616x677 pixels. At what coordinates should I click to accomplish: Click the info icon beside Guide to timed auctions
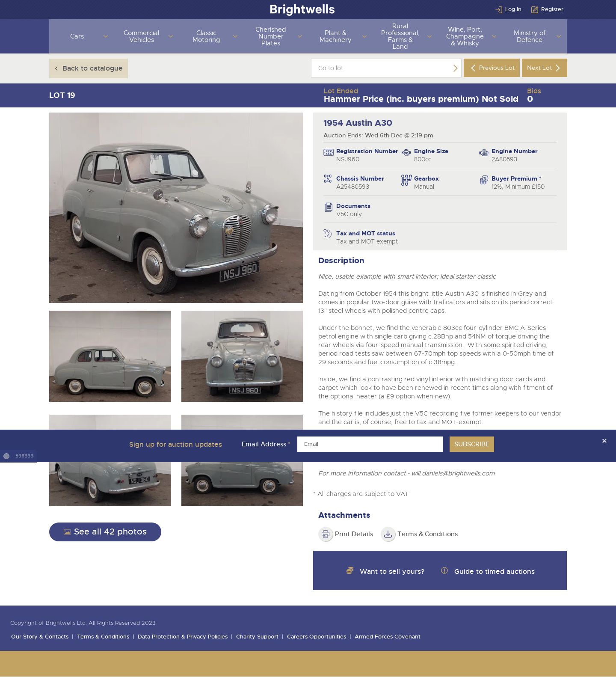click(x=444, y=570)
